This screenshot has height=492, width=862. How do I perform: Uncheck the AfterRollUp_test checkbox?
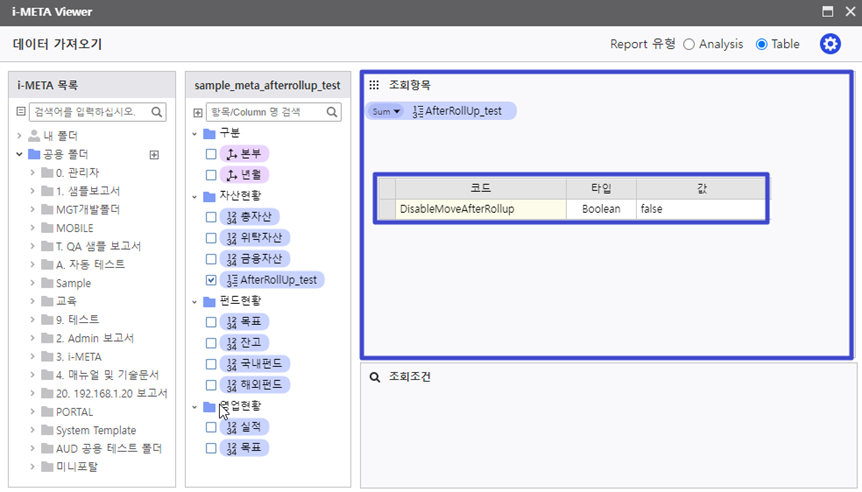coord(211,281)
